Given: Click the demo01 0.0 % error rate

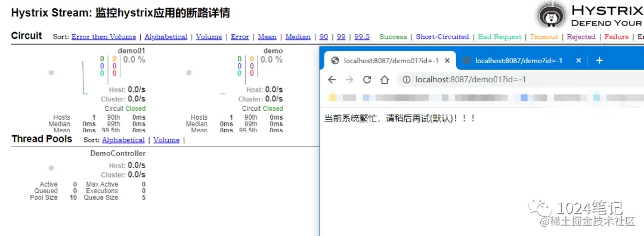Looking at the screenshot, I should pyautogui.click(x=134, y=60).
